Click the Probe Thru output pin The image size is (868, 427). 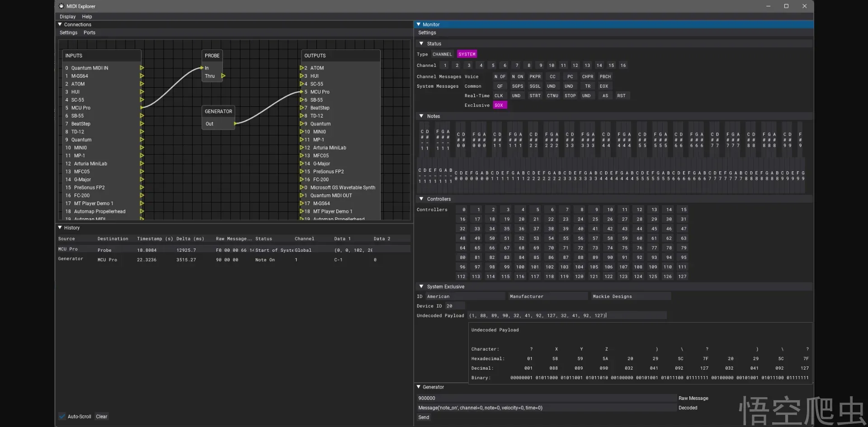(x=223, y=76)
